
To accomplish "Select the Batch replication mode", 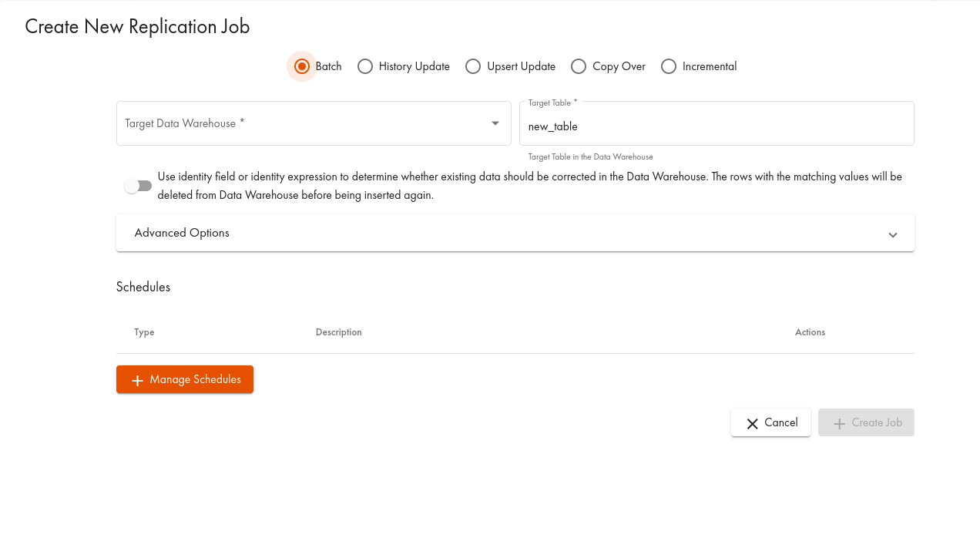I will click(x=302, y=66).
